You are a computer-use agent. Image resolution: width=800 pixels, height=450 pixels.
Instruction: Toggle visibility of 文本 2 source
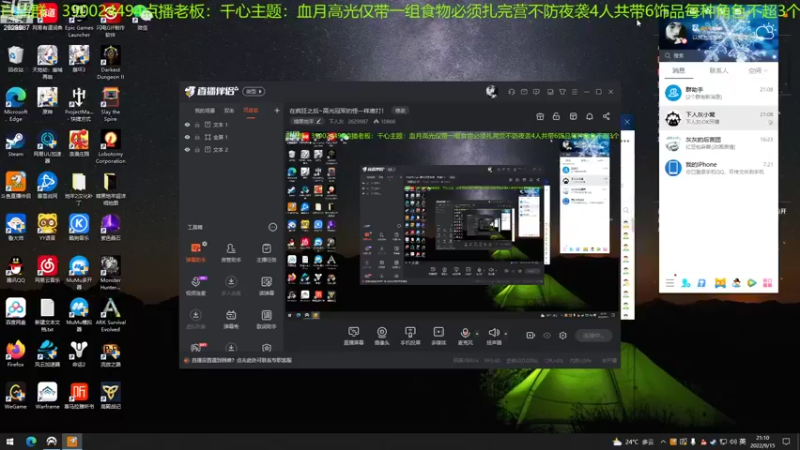pos(187,150)
